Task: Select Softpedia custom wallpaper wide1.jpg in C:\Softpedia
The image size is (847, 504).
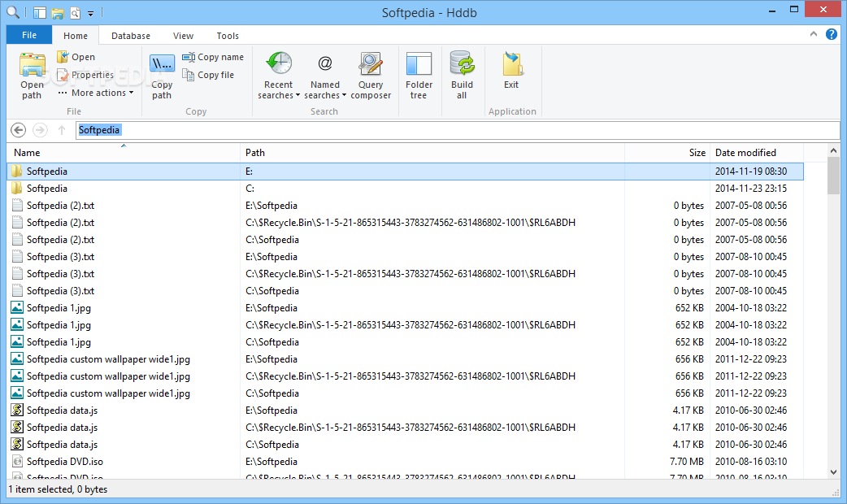Action: [x=405, y=393]
